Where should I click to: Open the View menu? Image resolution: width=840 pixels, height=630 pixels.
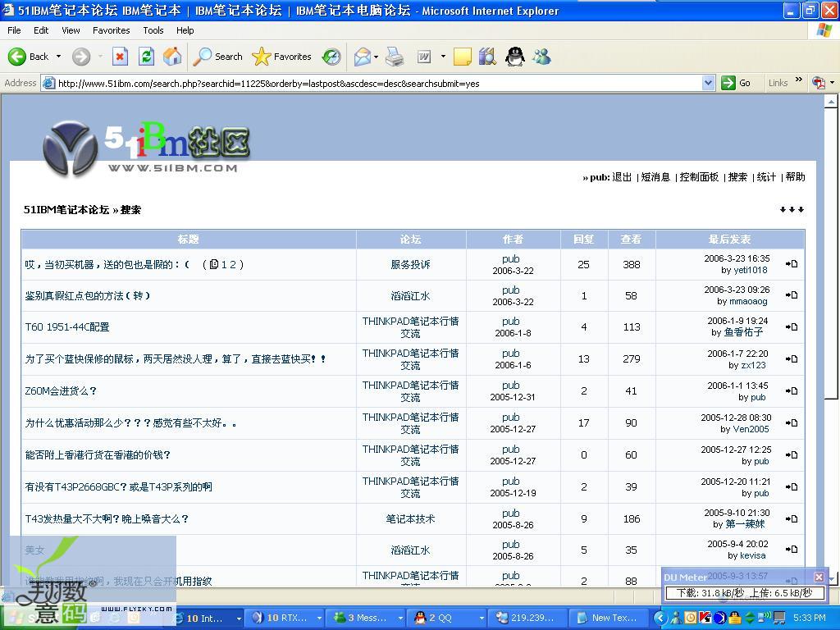point(71,30)
